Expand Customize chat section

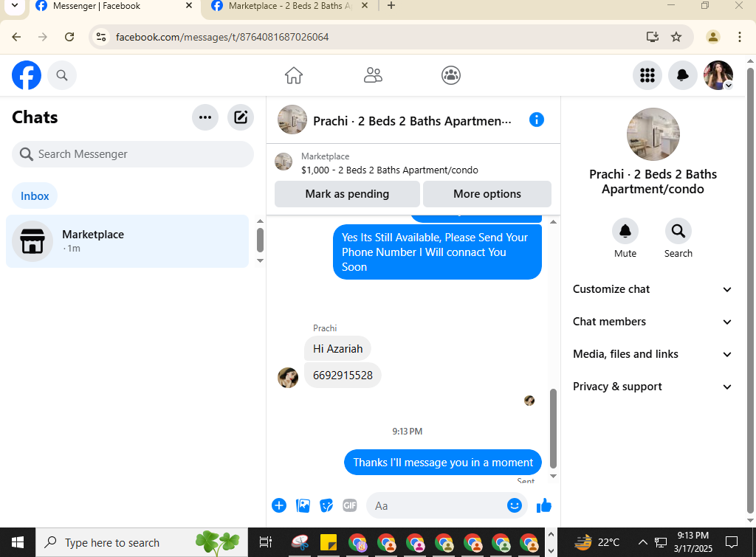[653, 289]
